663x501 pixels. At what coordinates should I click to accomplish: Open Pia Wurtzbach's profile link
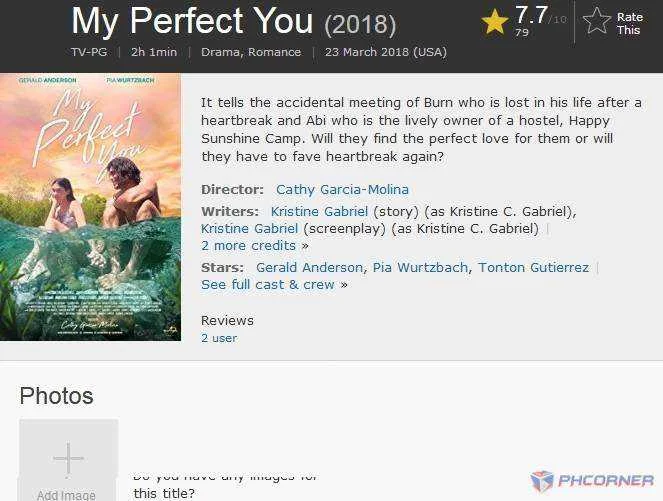[x=420, y=267]
